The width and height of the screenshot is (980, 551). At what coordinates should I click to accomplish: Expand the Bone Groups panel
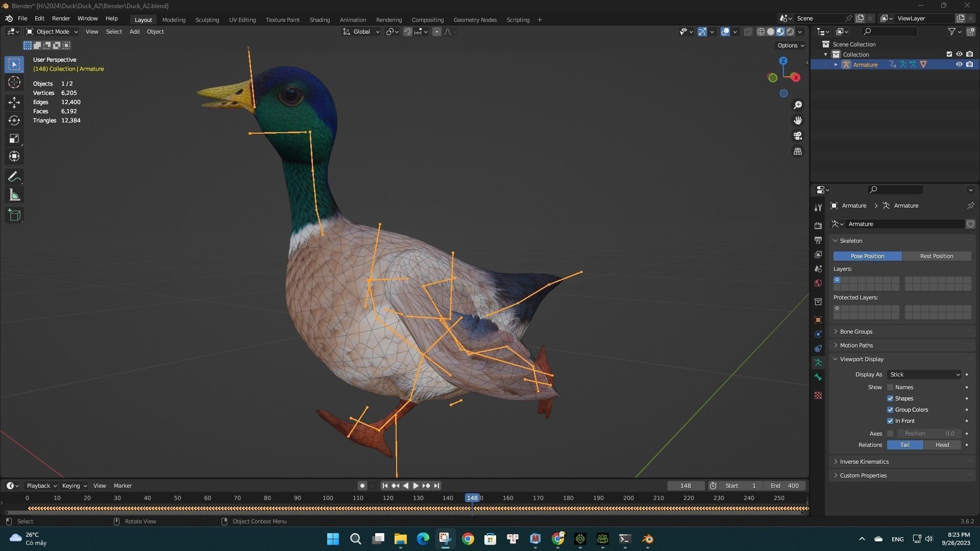pyautogui.click(x=856, y=332)
